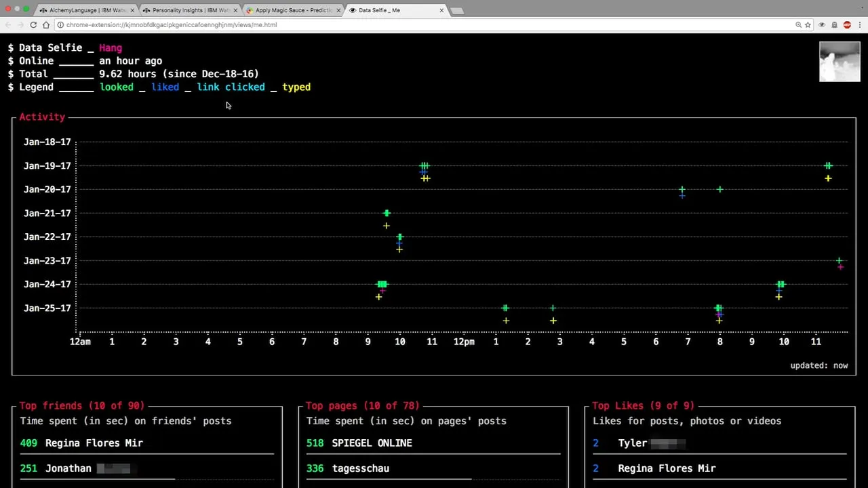Viewport: 868px width, 488px height.
Task: Bookmark this page with the star icon
Action: [808, 25]
